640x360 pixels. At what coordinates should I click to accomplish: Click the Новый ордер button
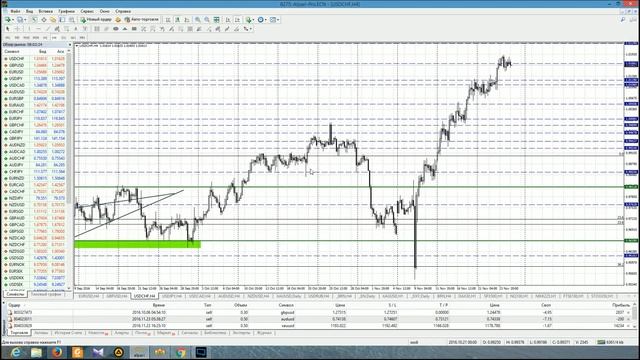tap(97, 20)
